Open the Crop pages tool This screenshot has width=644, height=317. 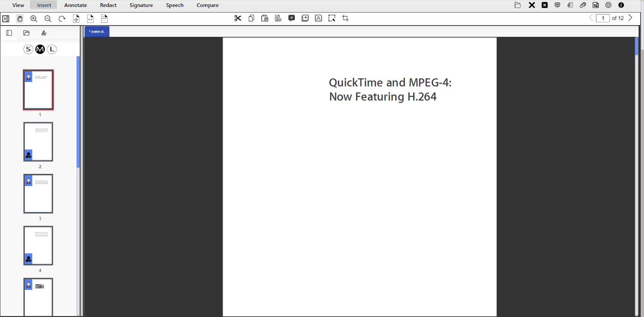[345, 18]
